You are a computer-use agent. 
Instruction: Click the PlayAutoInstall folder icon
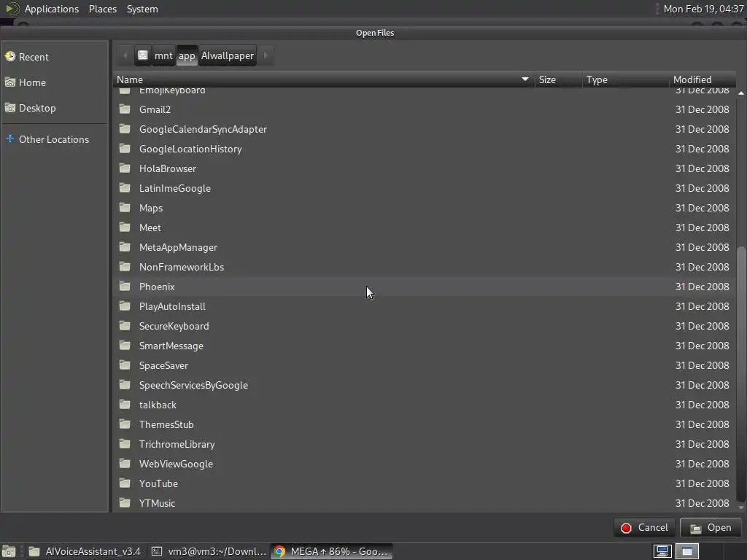[x=125, y=306]
